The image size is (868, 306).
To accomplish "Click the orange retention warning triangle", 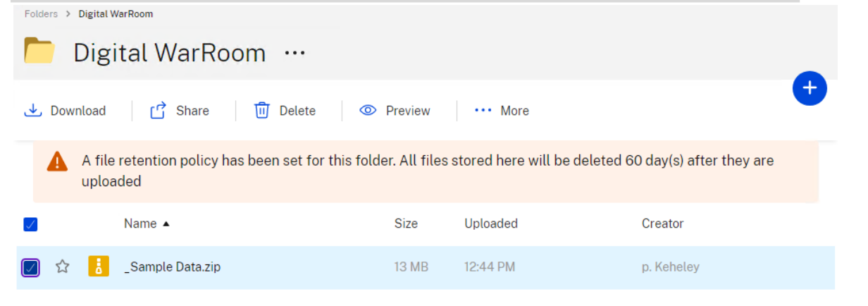I will point(57,161).
